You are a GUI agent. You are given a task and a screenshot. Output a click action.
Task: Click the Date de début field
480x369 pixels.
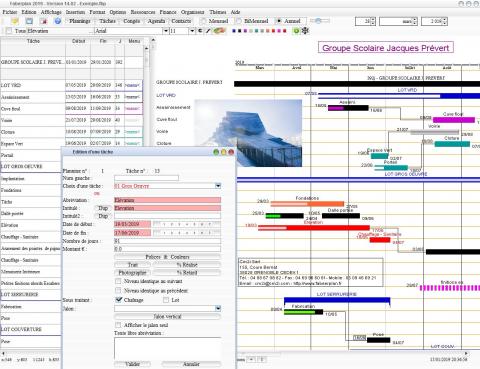tap(132, 224)
